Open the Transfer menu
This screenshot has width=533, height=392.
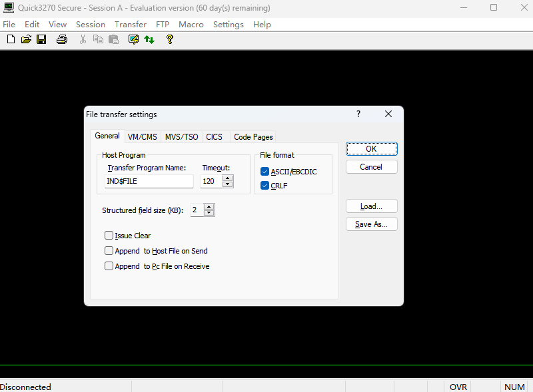[131, 25]
